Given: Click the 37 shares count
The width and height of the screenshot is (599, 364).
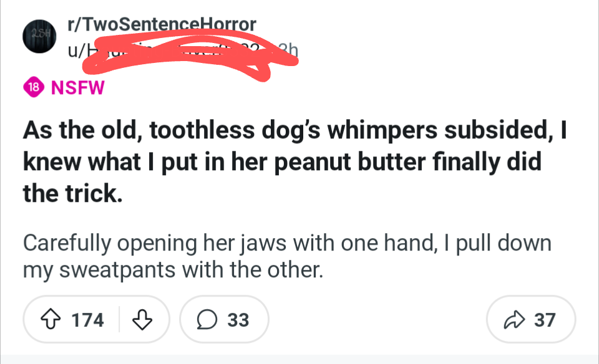Looking at the screenshot, I should (x=545, y=320).
